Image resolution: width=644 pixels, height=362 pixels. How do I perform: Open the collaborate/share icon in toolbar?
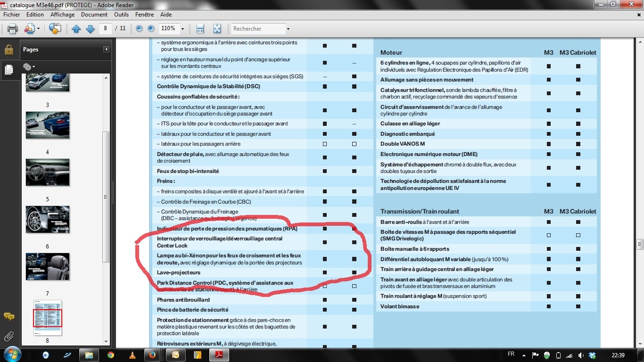point(29,29)
